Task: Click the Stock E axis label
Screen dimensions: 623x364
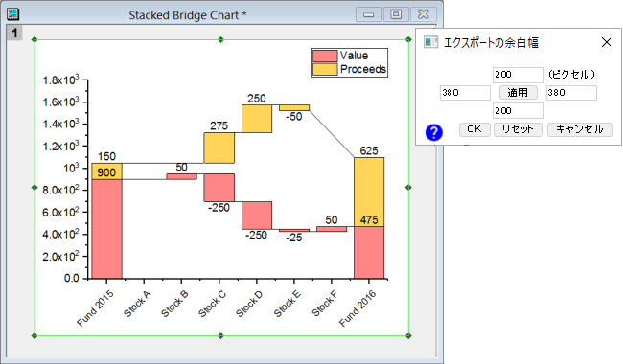Action: coord(288,304)
